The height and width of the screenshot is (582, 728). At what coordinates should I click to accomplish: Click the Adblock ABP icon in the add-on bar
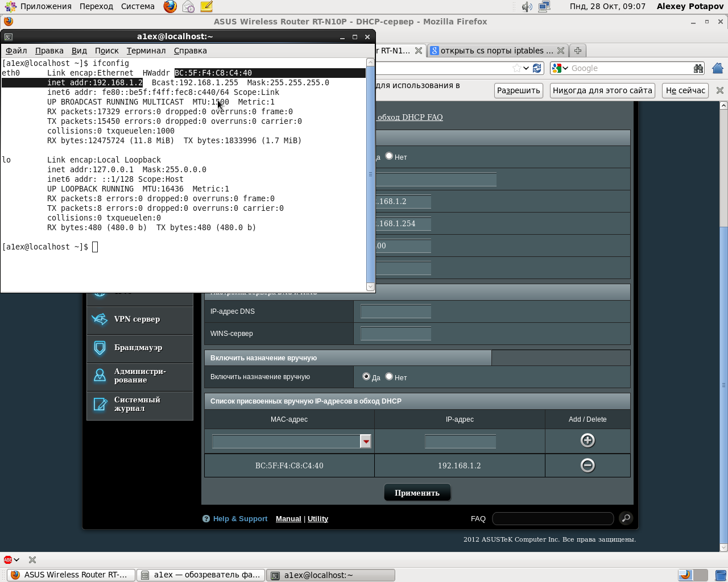click(x=8, y=560)
